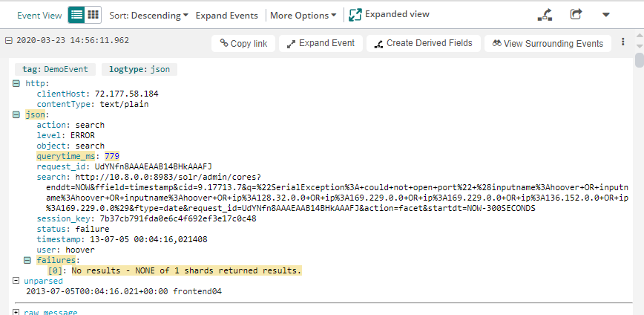
Task: Collapse the json section
Action: (x=16, y=114)
